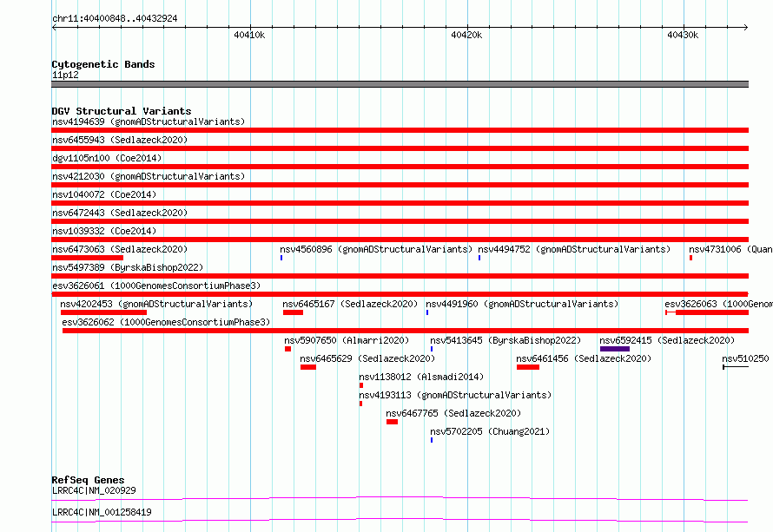Select the nsv5702205 Chuang2021 label

(490, 431)
